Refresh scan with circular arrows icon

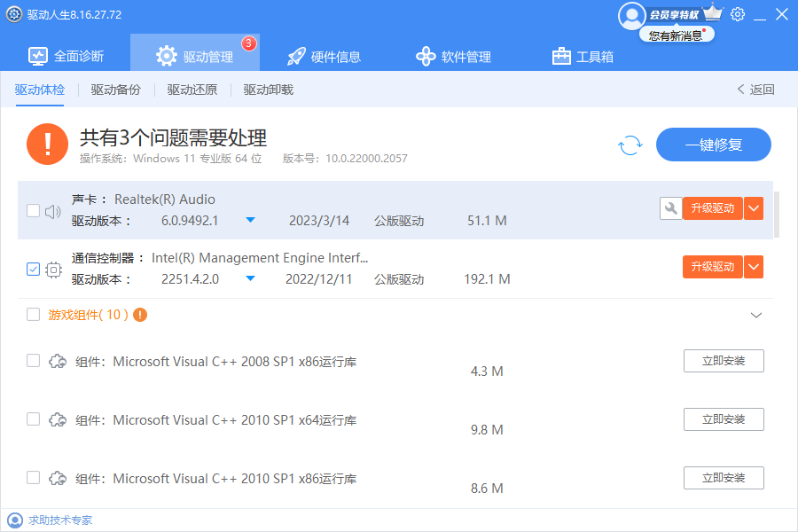tap(630, 145)
